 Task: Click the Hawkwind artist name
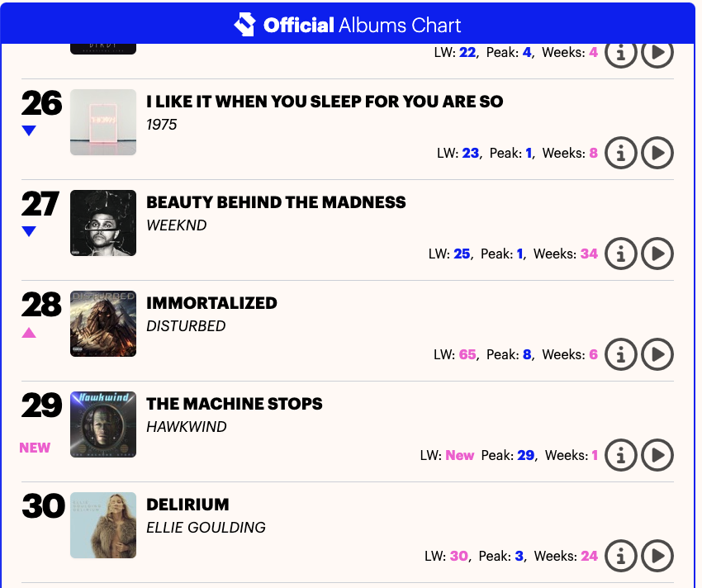186,427
